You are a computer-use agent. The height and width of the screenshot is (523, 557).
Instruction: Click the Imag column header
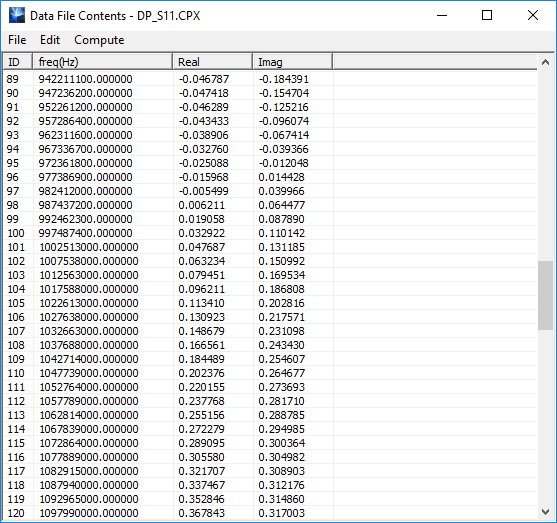tap(292, 62)
